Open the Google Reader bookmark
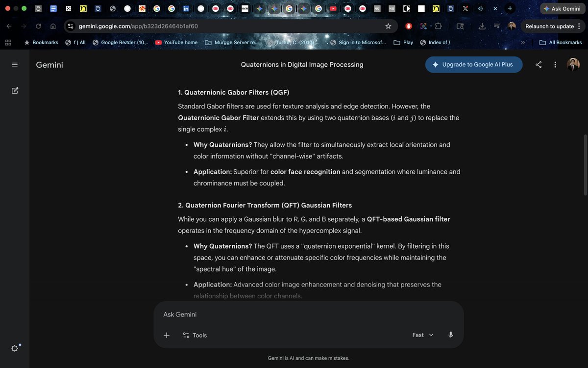The image size is (588, 368). point(120,43)
